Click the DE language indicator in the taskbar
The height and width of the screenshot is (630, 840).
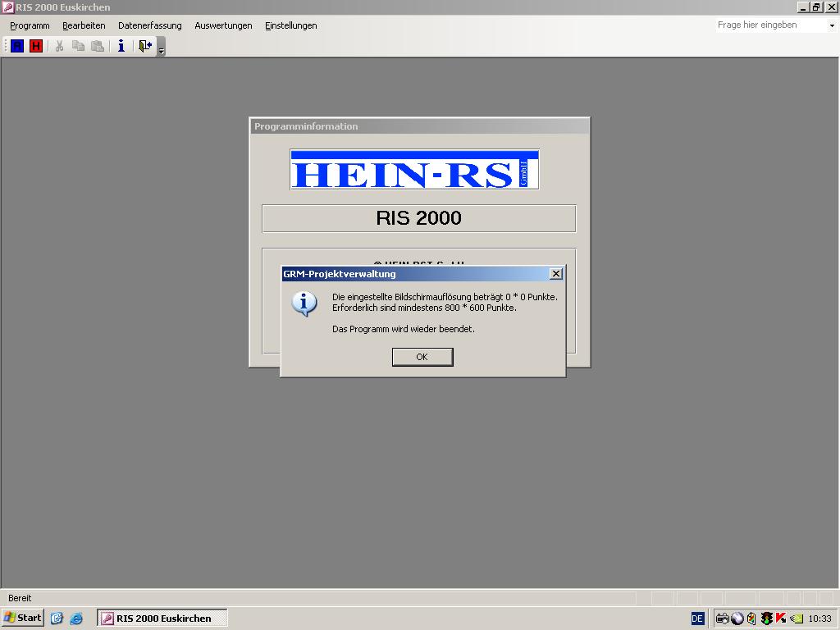[x=697, y=619]
